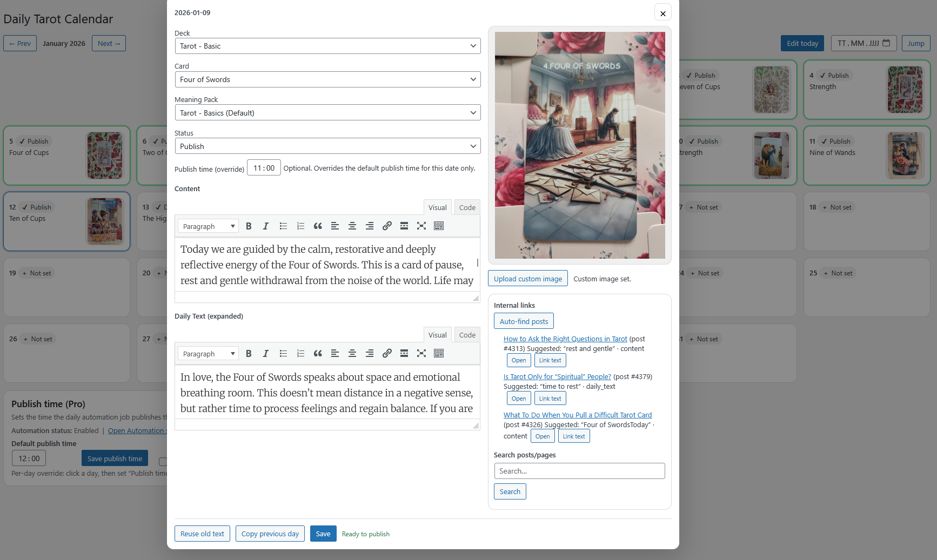
Task: Click the Four of Swords card preview image
Action: pyautogui.click(x=579, y=146)
